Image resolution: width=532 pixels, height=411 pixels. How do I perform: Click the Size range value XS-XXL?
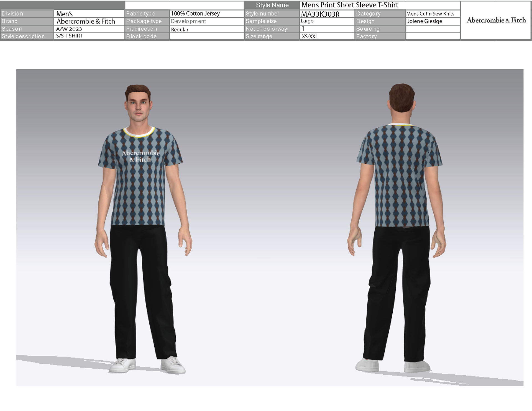pyautogui.click(x=310, y=36)
